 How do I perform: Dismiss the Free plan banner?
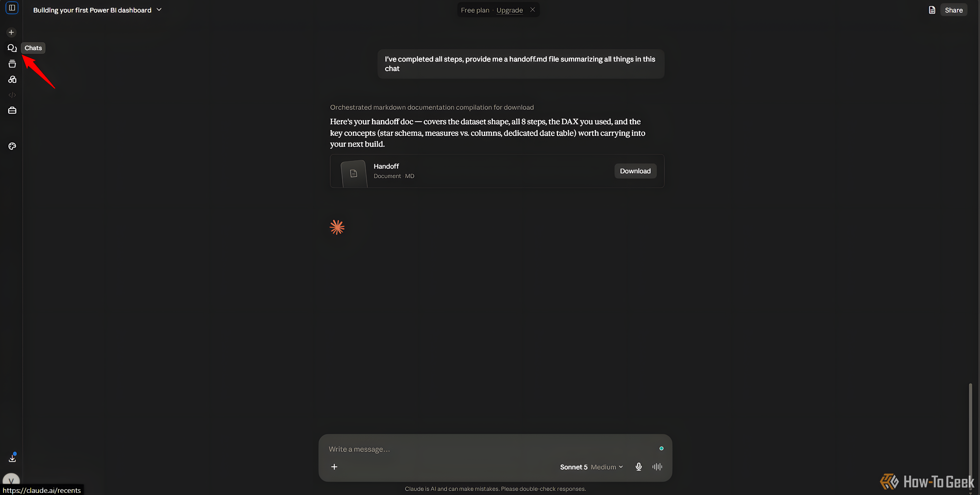(533, 10)
